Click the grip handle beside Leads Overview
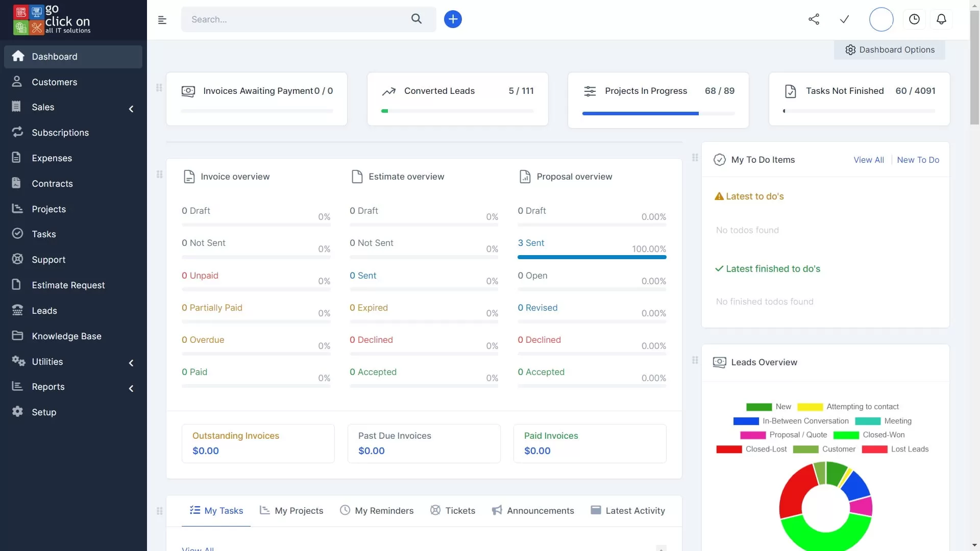Image resolution: width=980 pixels, height=551 pixels. point(695,360)
